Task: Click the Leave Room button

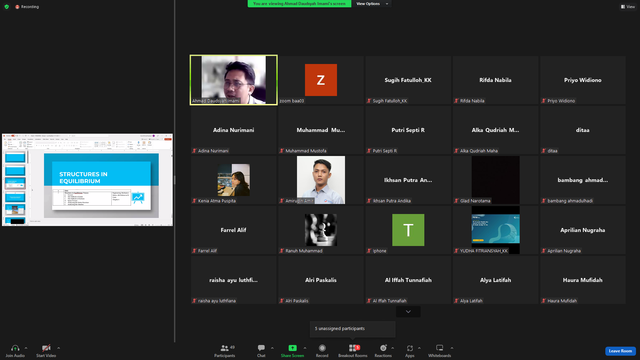Action: coord(620,351)
